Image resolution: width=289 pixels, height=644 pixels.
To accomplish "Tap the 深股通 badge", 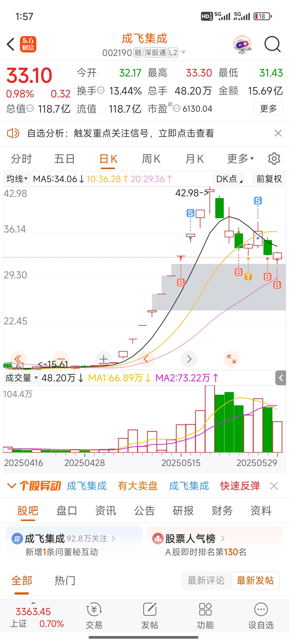I will coord(155,53).
